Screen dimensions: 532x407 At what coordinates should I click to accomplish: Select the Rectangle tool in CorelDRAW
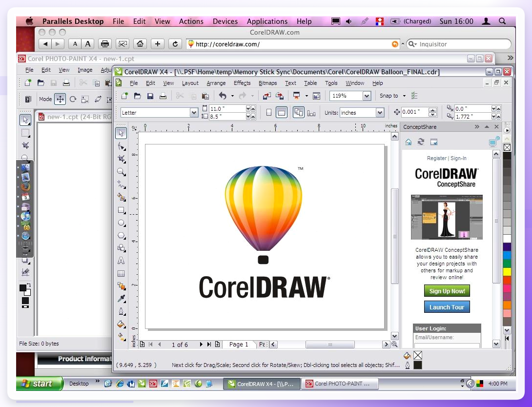coord(121,210)
